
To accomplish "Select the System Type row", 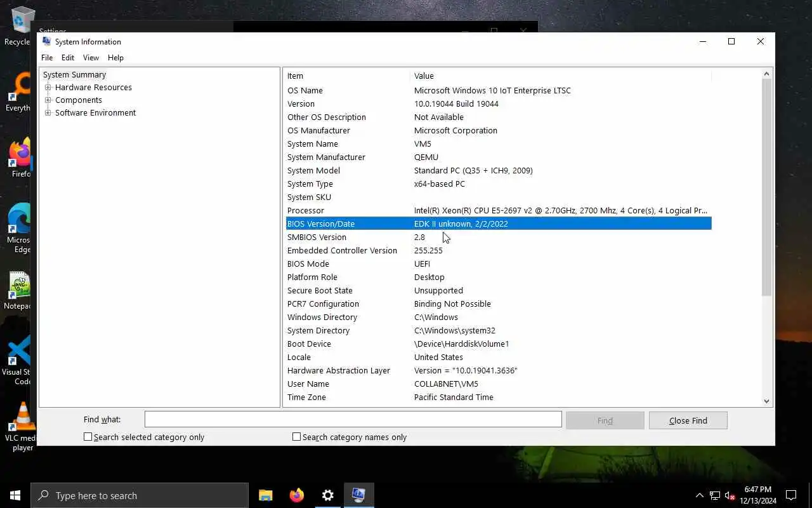I will point(499,184).
